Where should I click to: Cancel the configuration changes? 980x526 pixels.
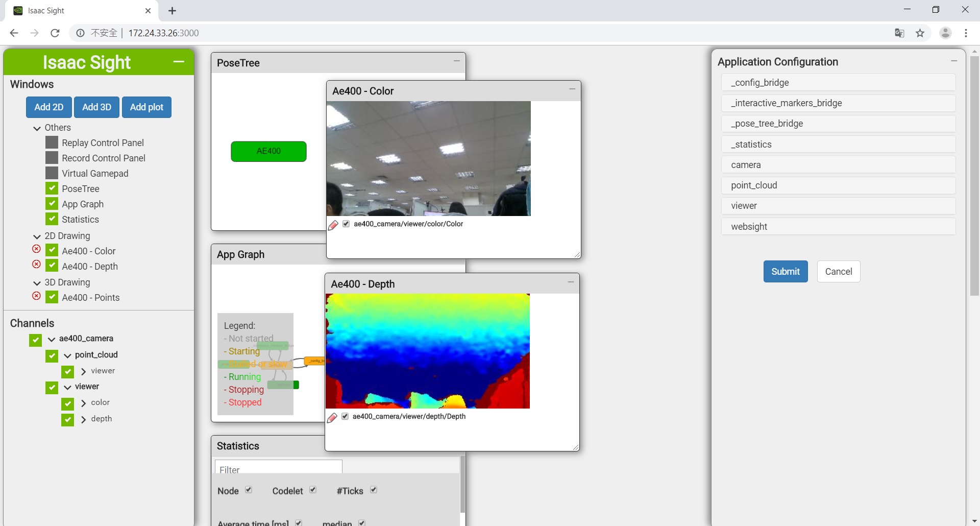click(839, 272)
